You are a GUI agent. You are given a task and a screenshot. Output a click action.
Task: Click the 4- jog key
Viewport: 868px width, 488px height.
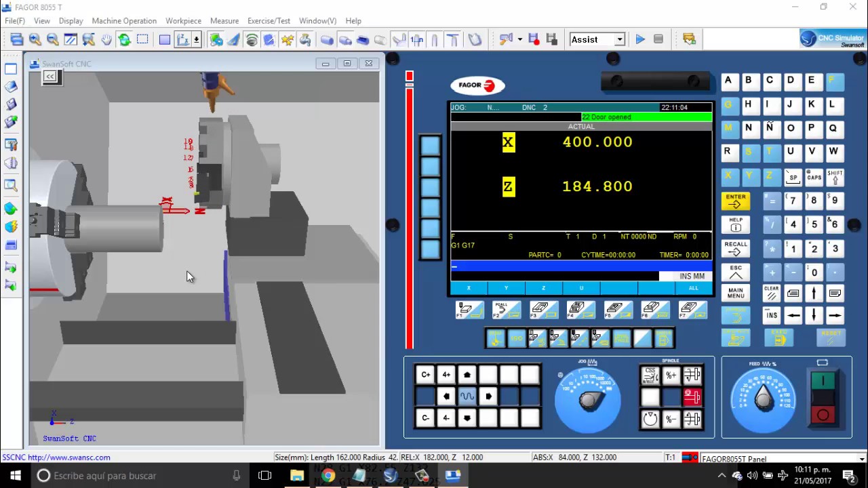[x=446, y=418]
